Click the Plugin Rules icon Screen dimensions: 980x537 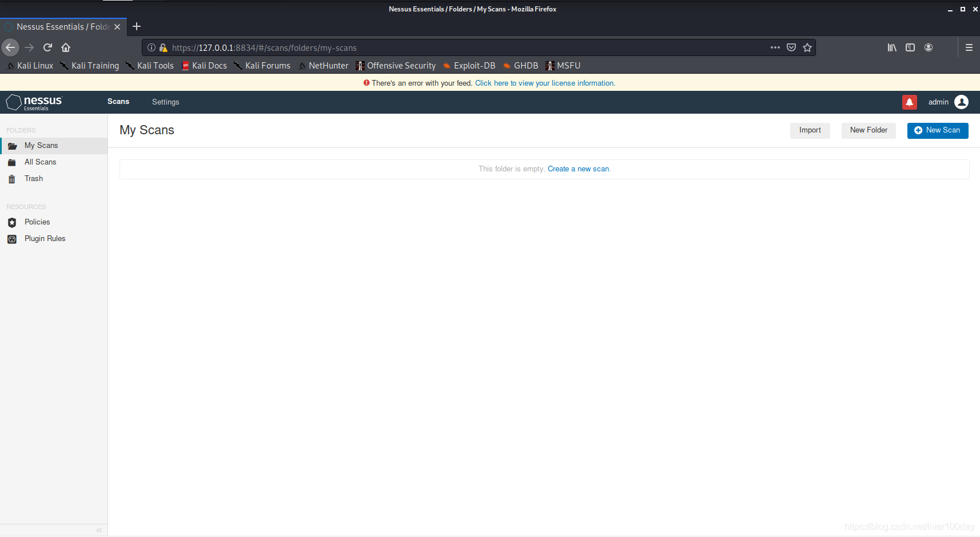(12, 239)
